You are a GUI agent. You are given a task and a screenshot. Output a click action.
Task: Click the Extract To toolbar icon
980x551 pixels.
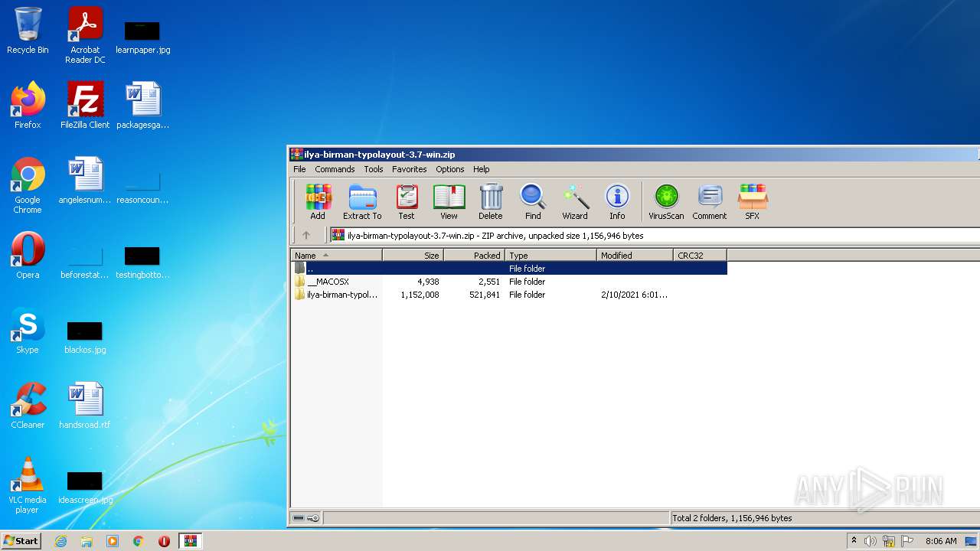pyautogui.click(x=362, y=202)
